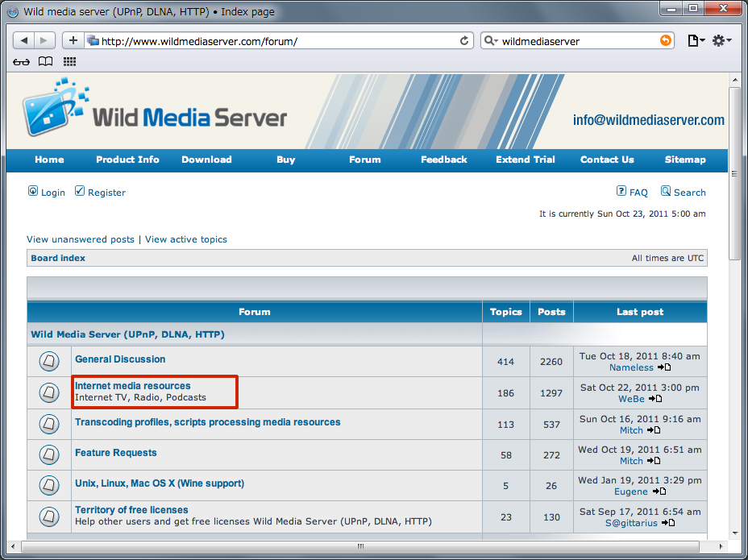Click the Login icon
This screenshot has width=748, height=560.
pyautogui.click(x=32, y=191)
